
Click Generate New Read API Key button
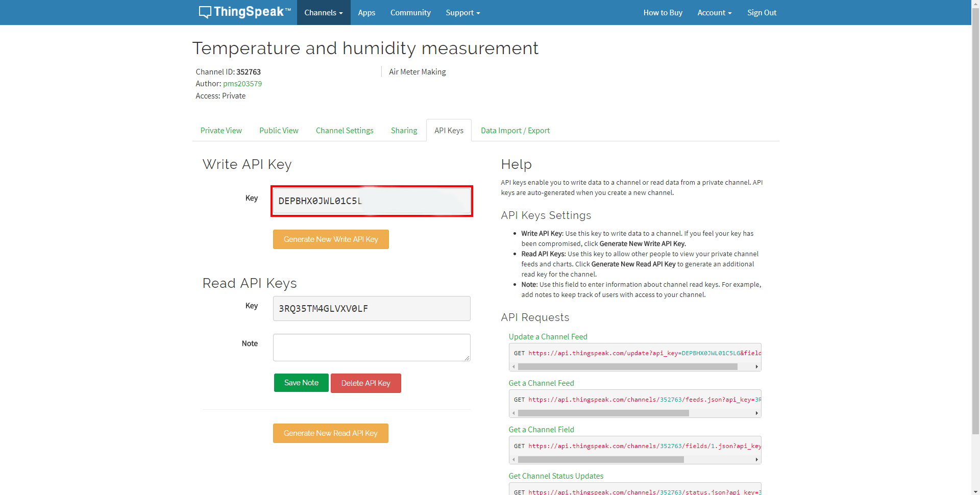[331, 433]
